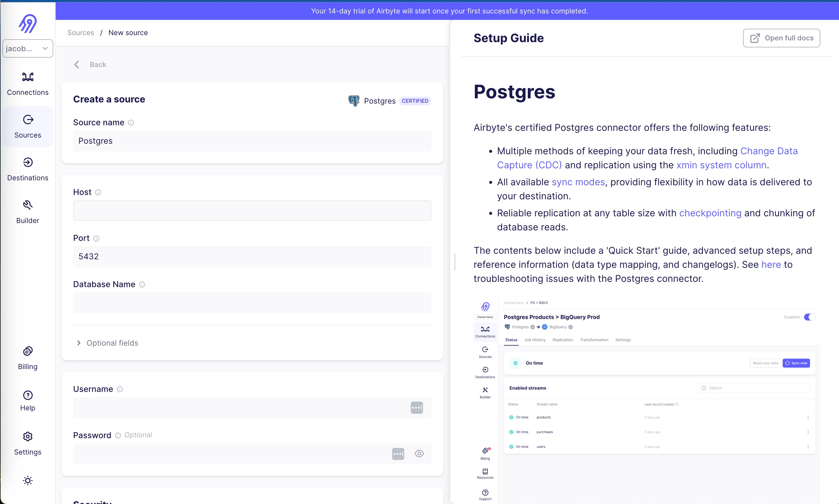Show the password with the eye icon
Image resolution: width=839 pixels, height=504 pixels.
419,453
